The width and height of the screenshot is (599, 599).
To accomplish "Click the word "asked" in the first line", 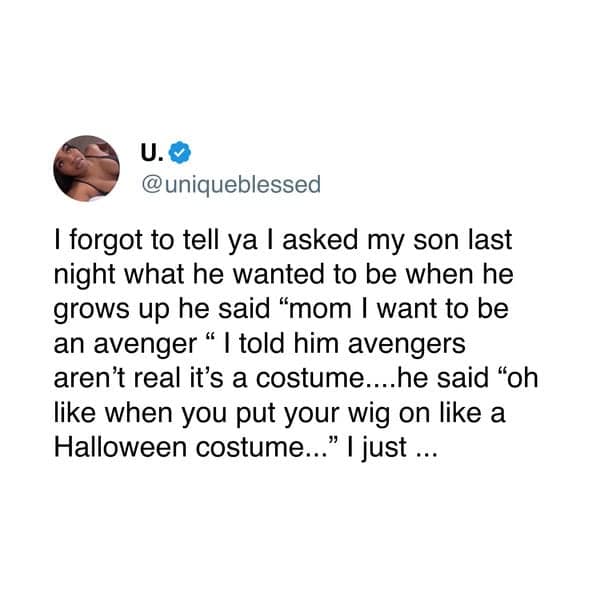I will click(320, 241).
